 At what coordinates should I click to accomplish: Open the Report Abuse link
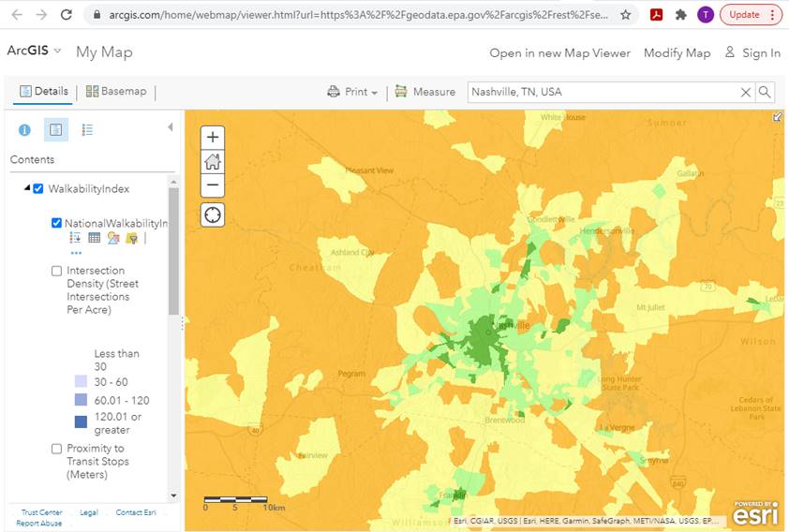38,524
